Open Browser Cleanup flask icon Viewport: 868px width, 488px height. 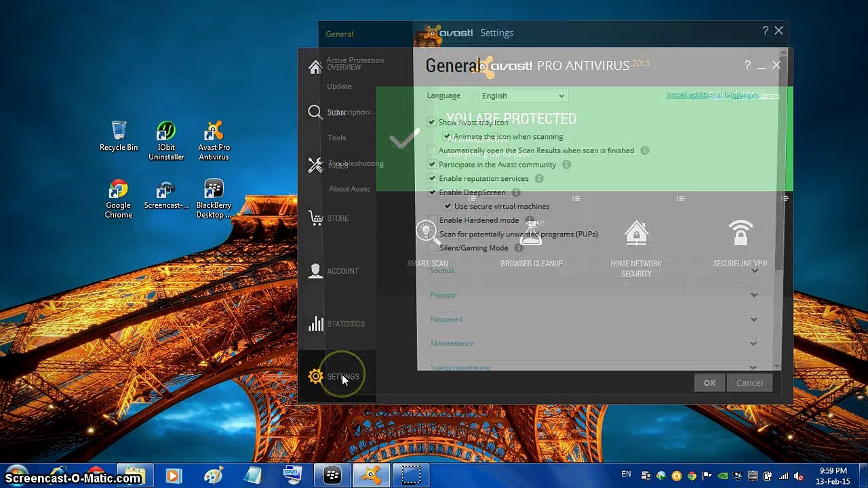(x=532, y=233)
